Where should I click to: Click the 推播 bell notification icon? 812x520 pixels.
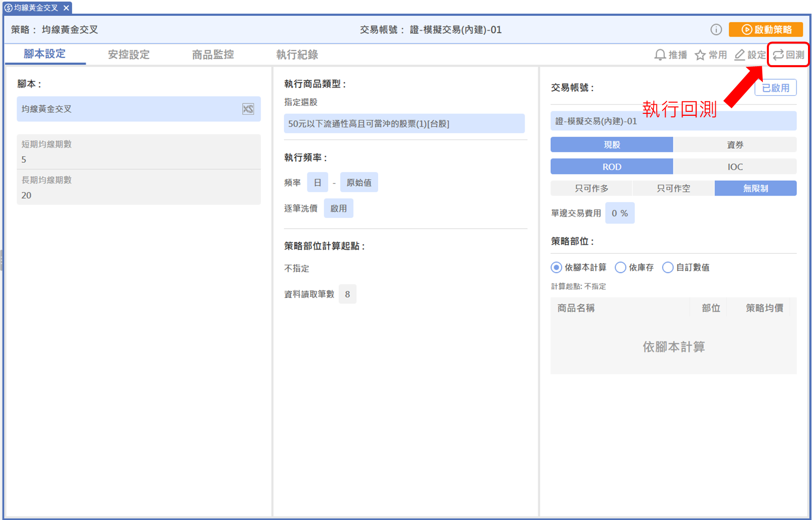pyautogui.click(x=661, y=55)
